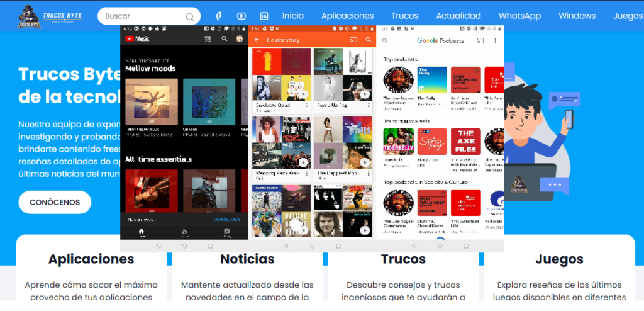Tap Android home circle under YouTube Music
Screen dimensions: 644x311
(184, 246)
